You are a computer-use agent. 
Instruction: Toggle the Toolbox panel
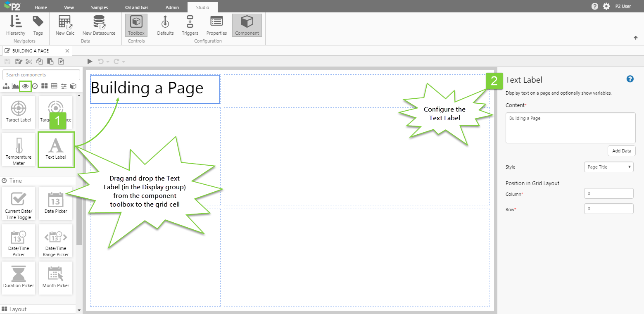(x=136, y=25)
